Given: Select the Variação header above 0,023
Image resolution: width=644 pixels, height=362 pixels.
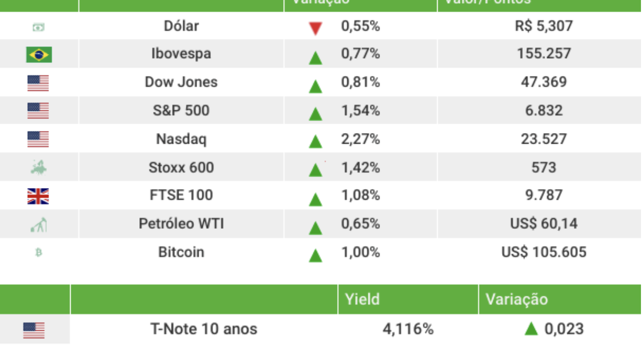Looking at the screenshot, I should coord(516,299).
